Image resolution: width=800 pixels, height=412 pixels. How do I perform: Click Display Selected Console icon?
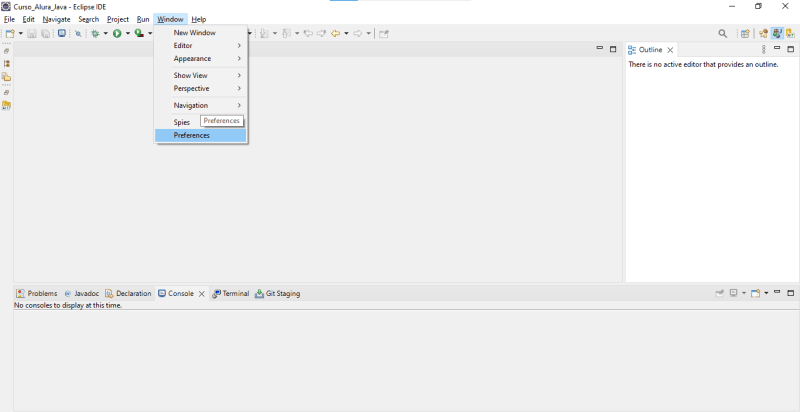pyautogui.click(x=734, y=293)
